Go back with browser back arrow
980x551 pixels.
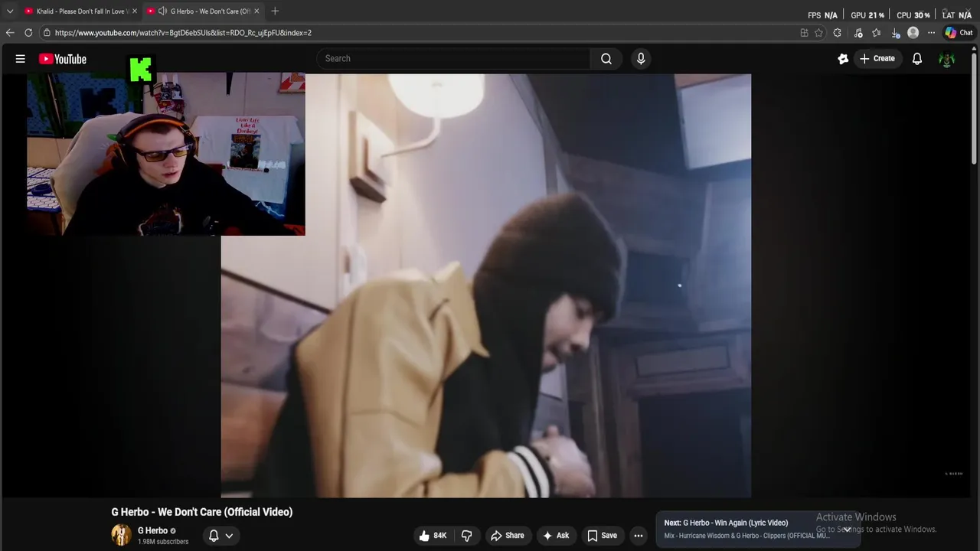coord(10,33)
